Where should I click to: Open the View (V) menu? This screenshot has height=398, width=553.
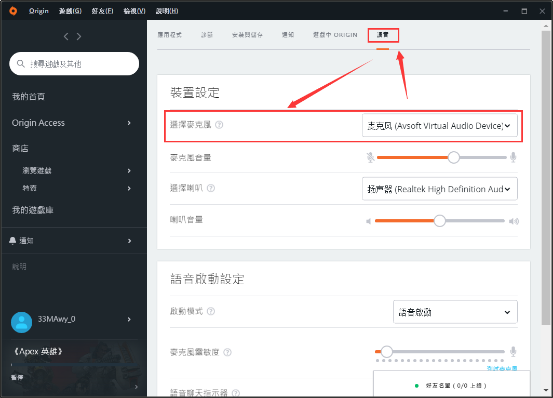(134, 11)
